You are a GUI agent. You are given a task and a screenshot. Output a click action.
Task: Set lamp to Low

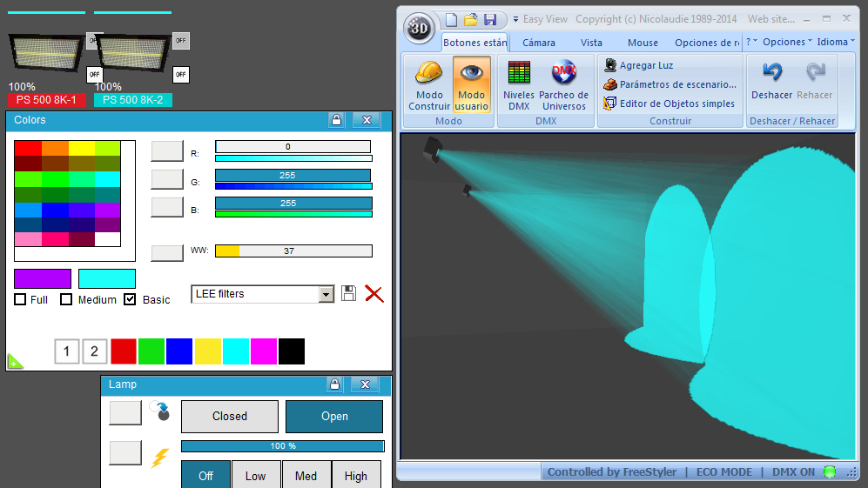click(256, 475)
